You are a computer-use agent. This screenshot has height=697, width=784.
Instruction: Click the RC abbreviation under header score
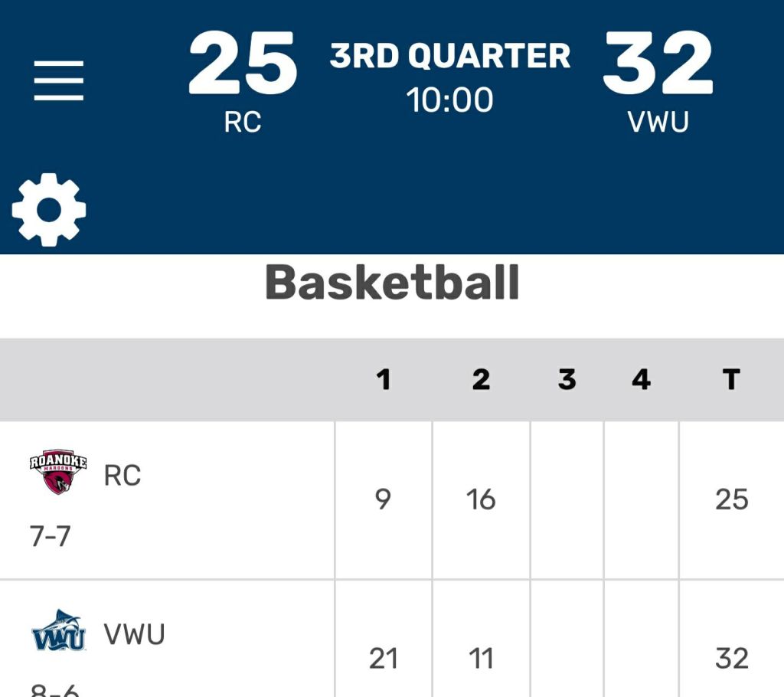243,123
